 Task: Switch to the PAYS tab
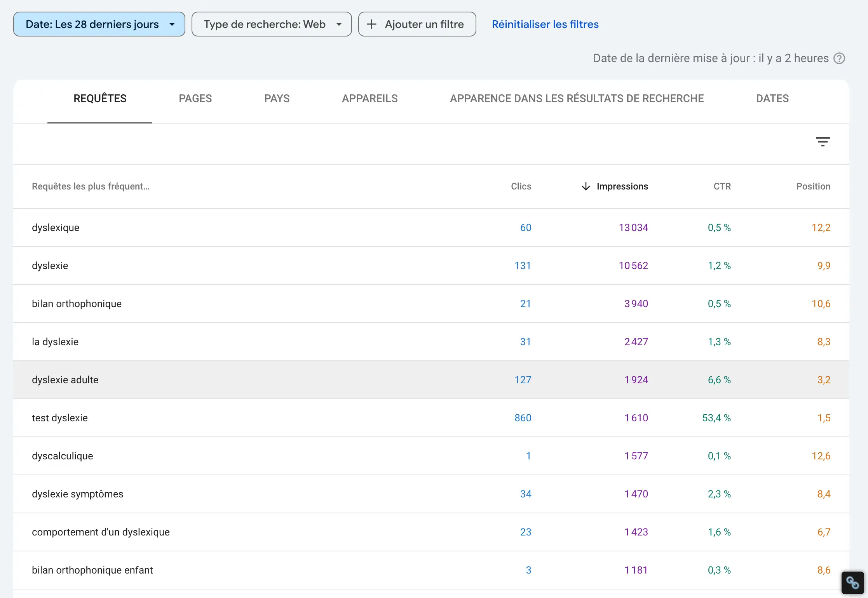coord(277,99)
